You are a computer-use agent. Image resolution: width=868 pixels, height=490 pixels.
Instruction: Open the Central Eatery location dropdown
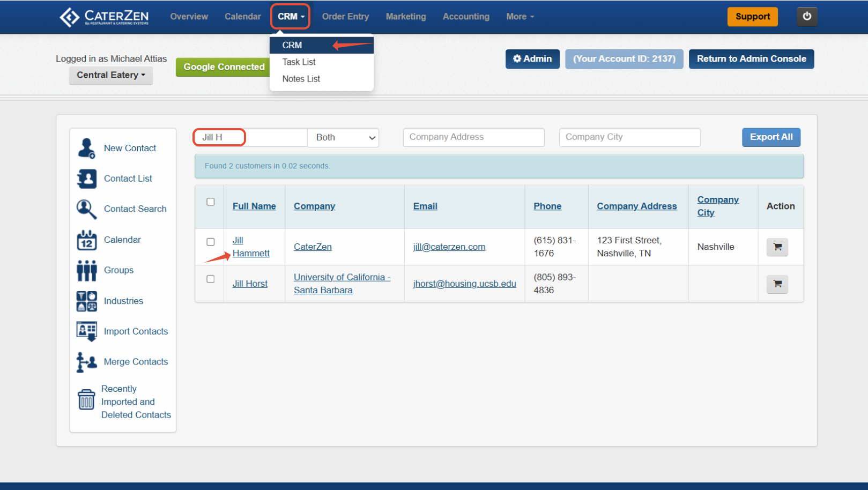(x=111, y=75)
